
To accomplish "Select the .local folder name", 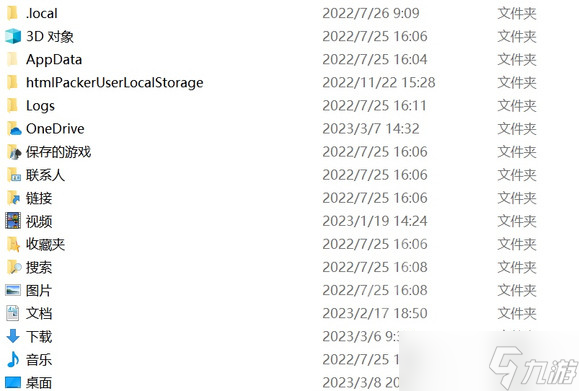I will point(42,13).
